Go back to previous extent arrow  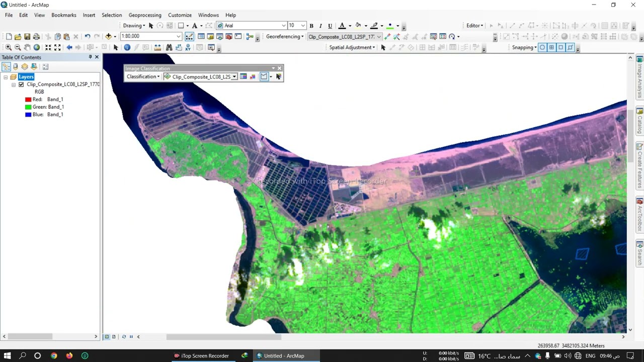coord(69,47)
